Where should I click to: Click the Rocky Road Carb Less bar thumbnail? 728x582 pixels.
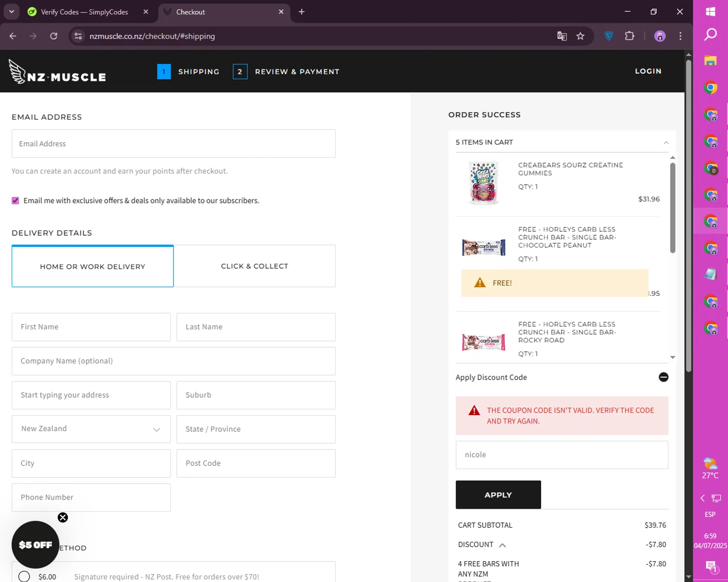tap(483, 342)
